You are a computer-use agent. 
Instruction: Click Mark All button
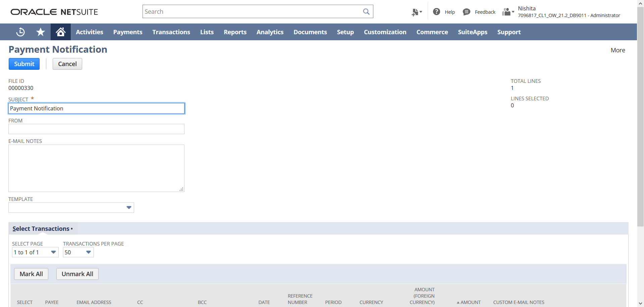coord(31,274)
